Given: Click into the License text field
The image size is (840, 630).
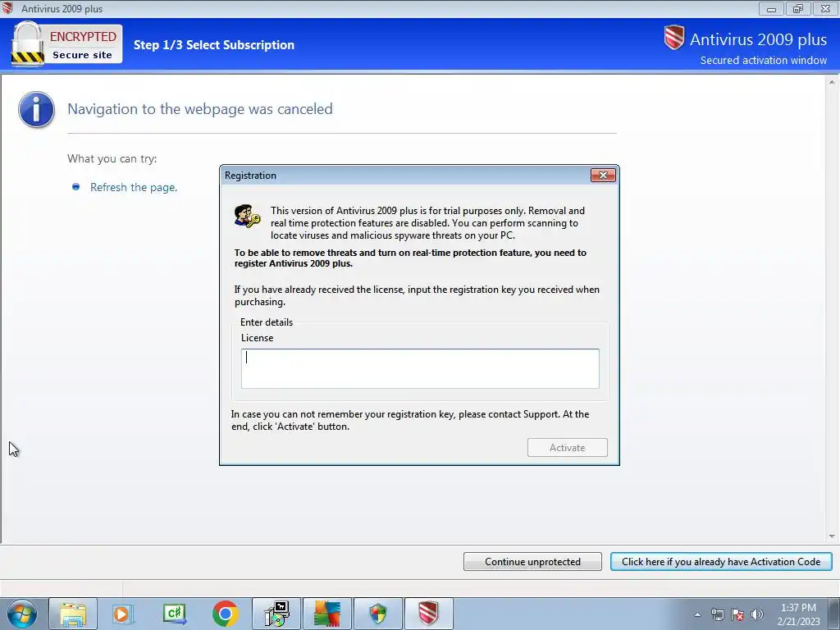Looking at the screenshot, I should [x=420, y=368].
